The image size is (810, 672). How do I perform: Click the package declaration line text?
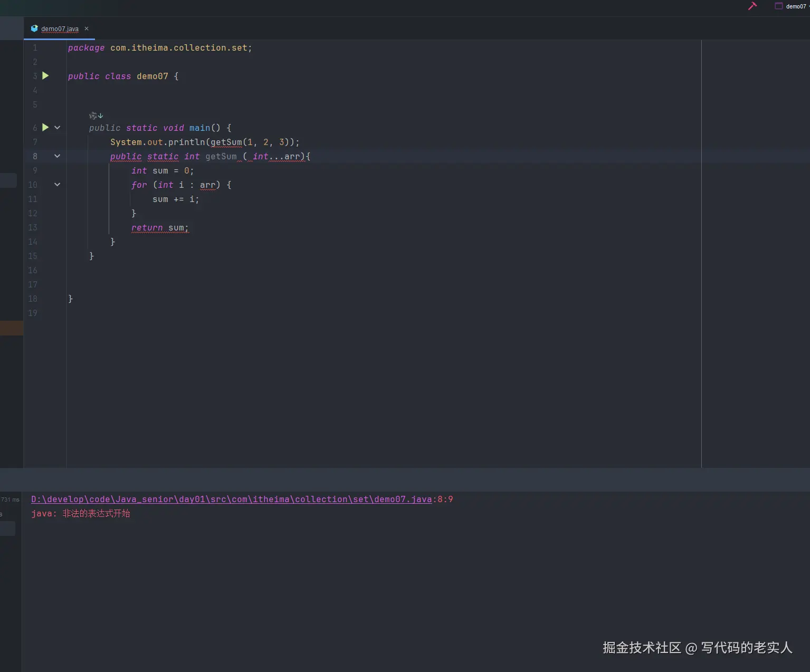click(x=160, y=47)
